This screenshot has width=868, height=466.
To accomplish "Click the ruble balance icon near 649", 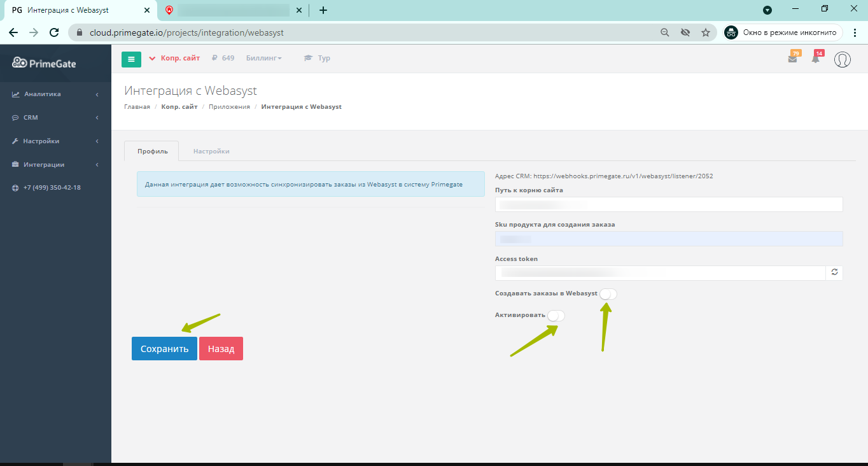I will (x=215, y=59).
